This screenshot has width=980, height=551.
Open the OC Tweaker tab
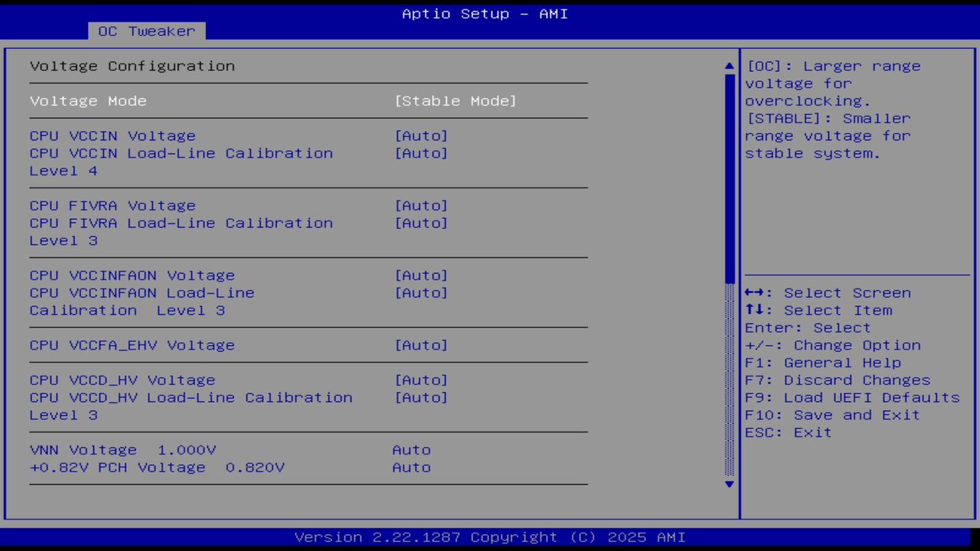[x=147, y=31]
